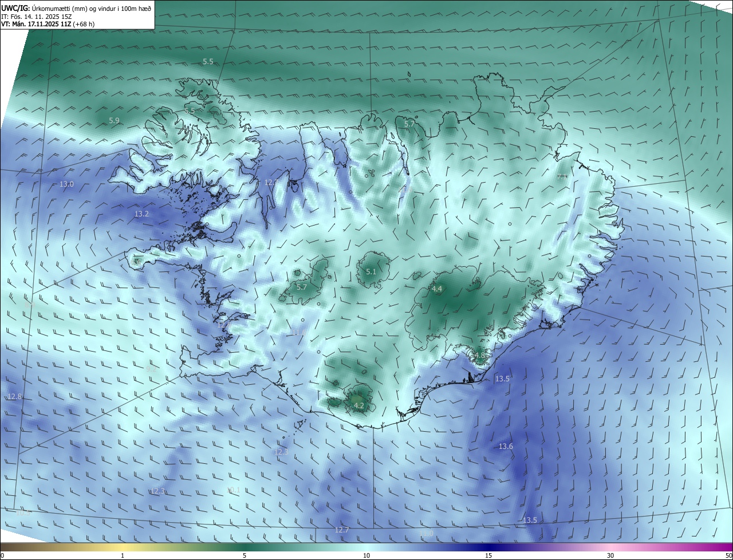The width and height of the screenshot is (733, 560).
Task: Click the initial time 'IT: Fös. 14. 11. 2025 15Z'
Action: (x=37, y=17)
